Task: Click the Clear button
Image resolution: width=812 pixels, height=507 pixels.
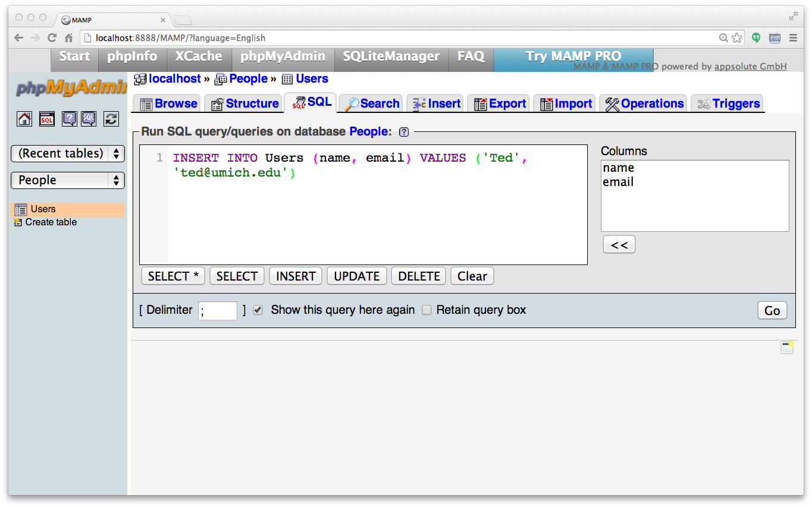Action: (x=472, y=276)
